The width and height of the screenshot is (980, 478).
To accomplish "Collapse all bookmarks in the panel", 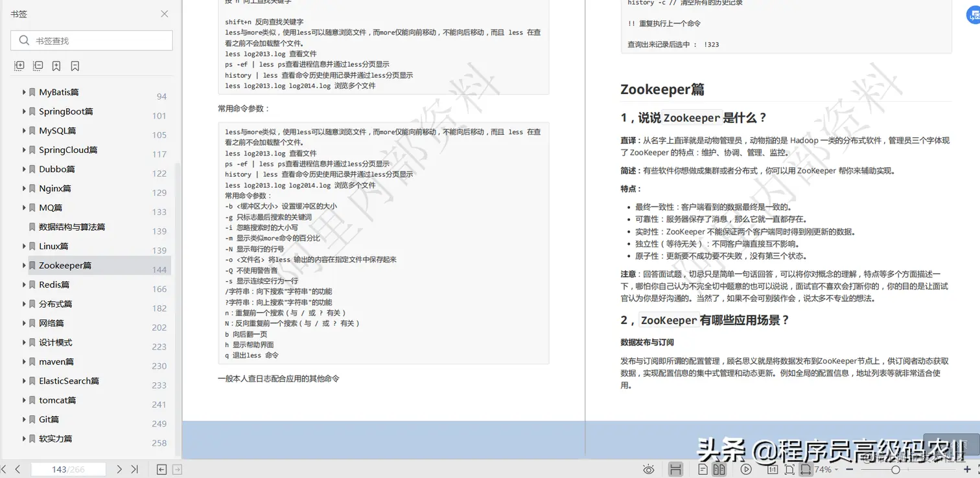I will click(x=38, y=65).
